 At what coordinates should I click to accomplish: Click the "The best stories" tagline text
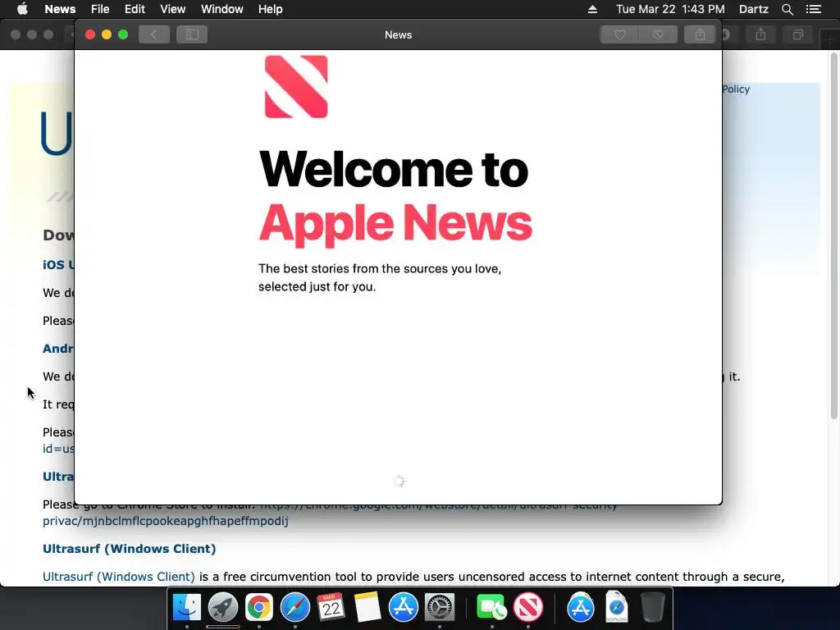click(x=380, y=277)
